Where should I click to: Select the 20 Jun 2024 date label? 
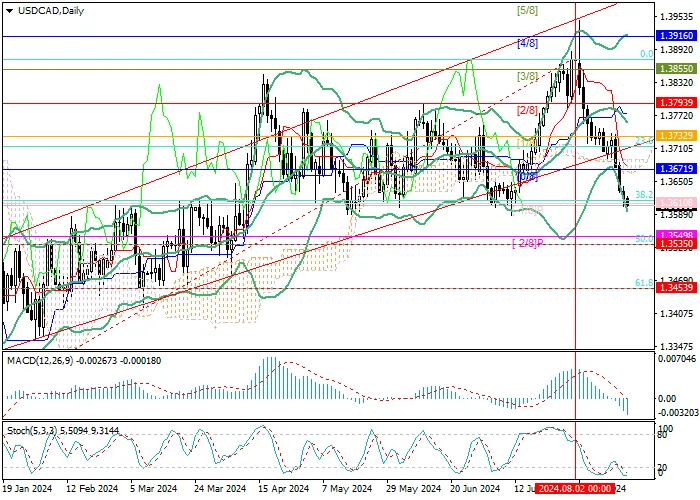(475, 488)
